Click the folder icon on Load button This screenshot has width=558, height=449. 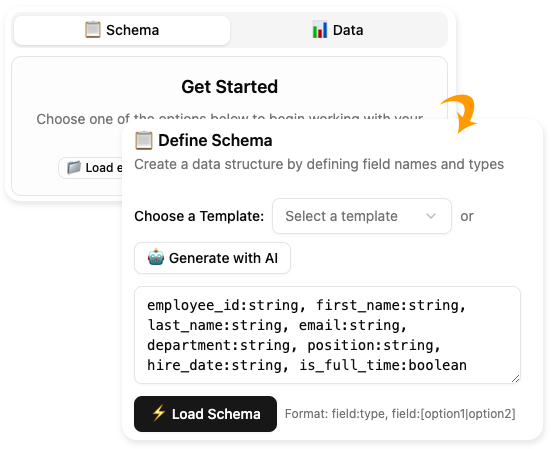coord(74,167)
